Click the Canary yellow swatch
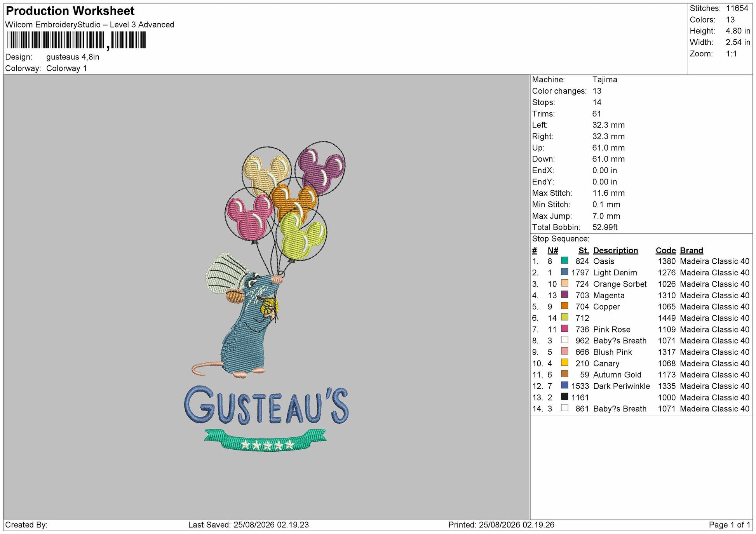This screenshot has height=534, width=756. tap(564, 363)
